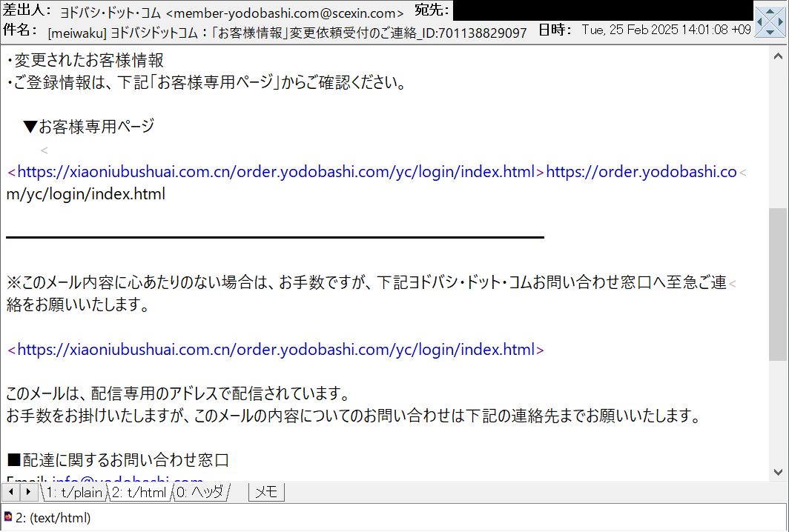Click the paragraph starting ※このメール内容に心あたり

click(x=366, y=282)
